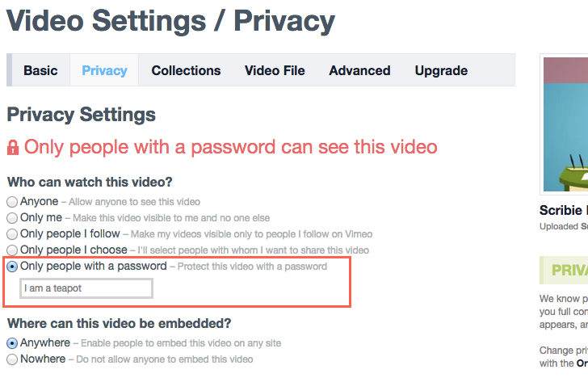Switch to the Upgrade tab
588x378 pixels.
441,70
